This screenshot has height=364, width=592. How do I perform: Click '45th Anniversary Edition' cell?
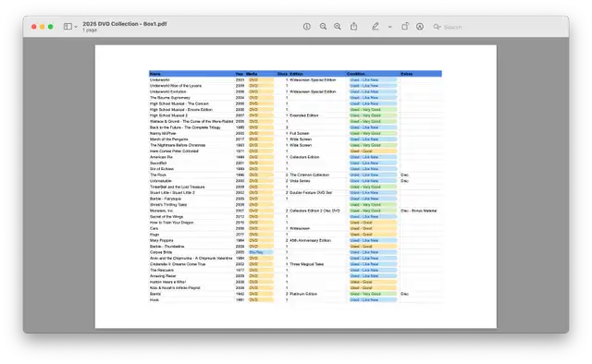[x=311, y=240]
